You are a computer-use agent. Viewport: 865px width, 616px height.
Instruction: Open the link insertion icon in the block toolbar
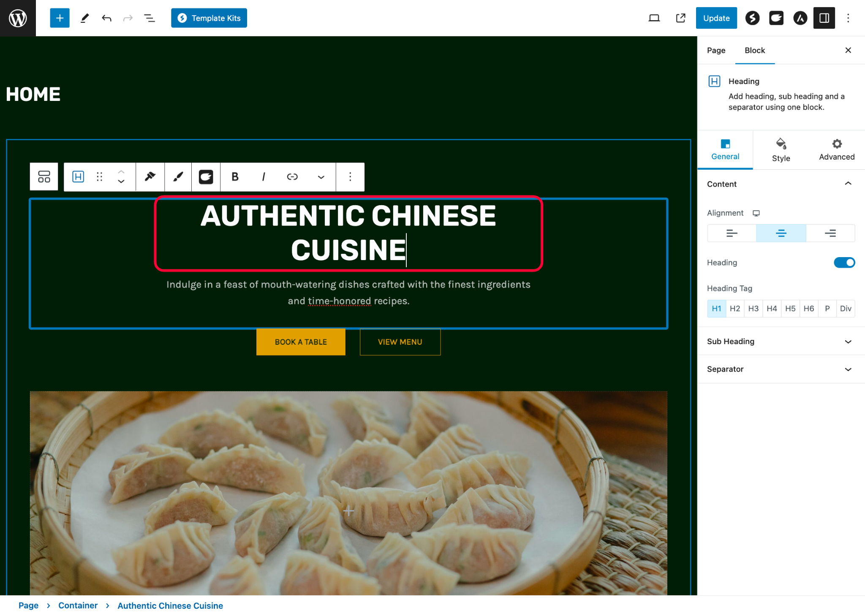click(x=292, y=176)
